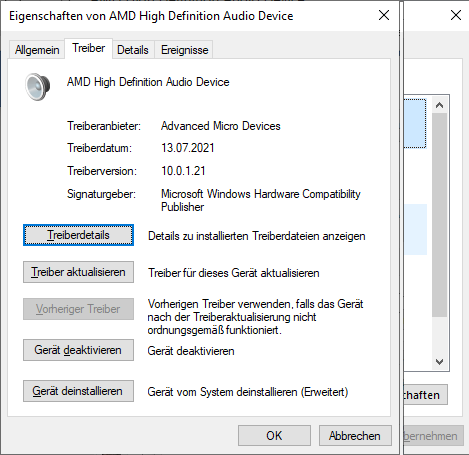Click the Treiberversion label
This screenshot has width=469, height=455.
[102, 171]
